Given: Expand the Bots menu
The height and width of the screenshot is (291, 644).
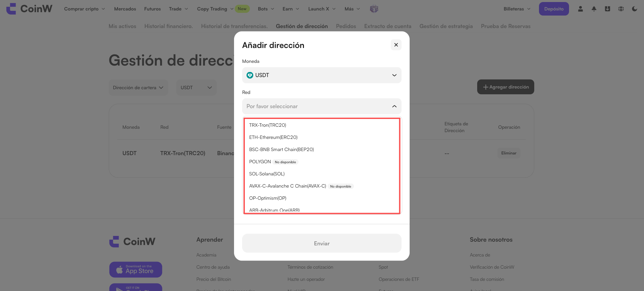Looking at the screenshot, I should (x=266, y=9).
